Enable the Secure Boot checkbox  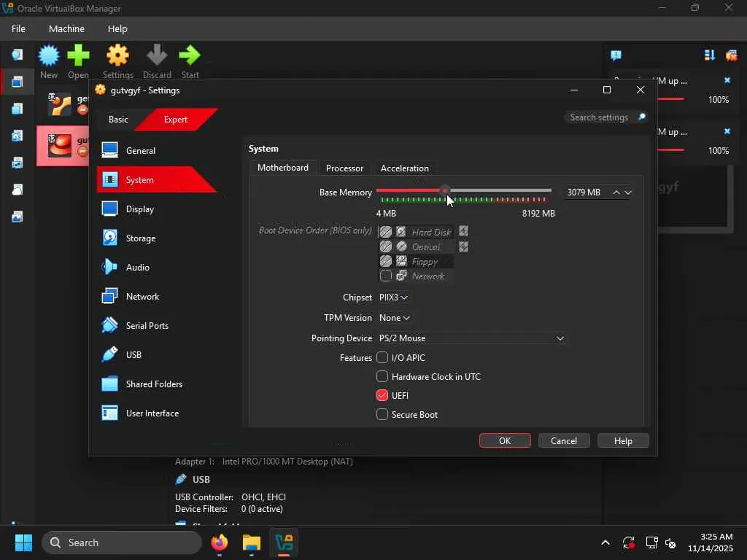382,414
